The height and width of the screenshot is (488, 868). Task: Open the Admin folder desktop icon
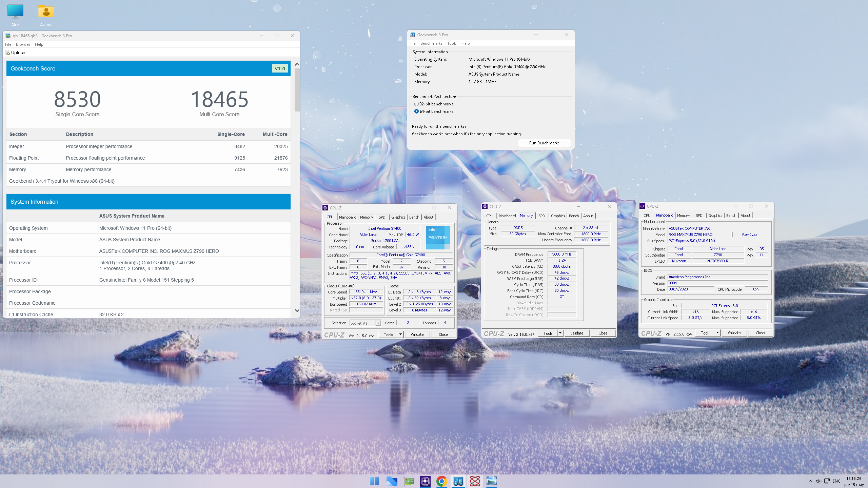click(46, 15)
